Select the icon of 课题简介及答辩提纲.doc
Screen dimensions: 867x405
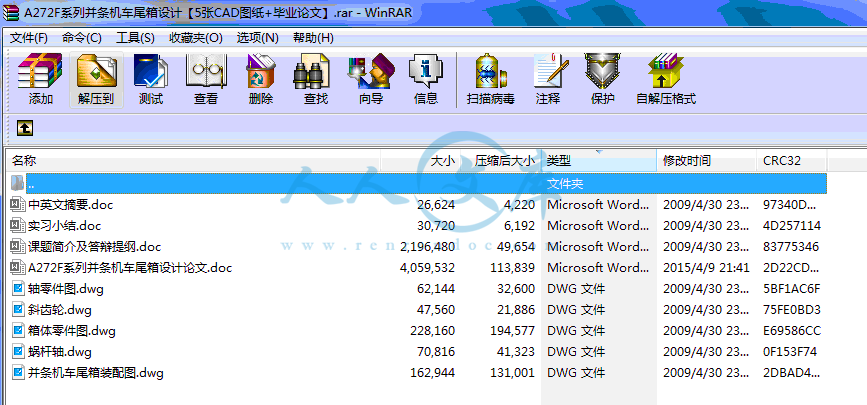(18, 247)
